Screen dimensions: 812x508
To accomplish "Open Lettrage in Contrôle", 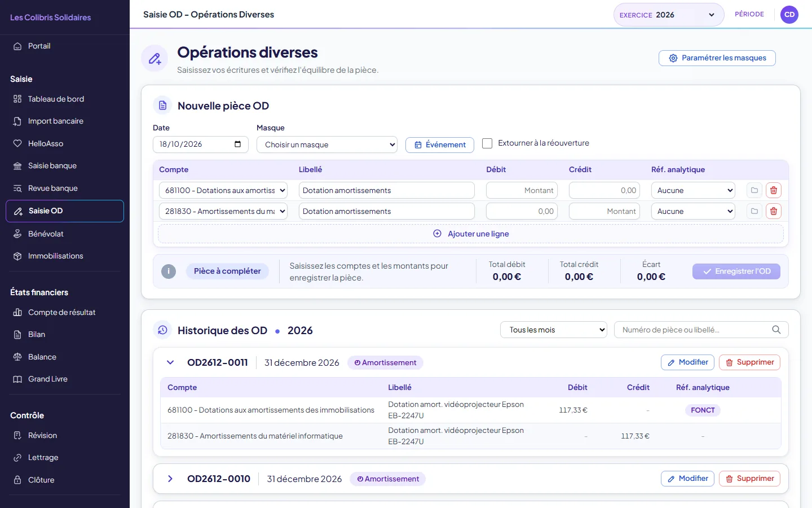I will (x=65, y=458).
